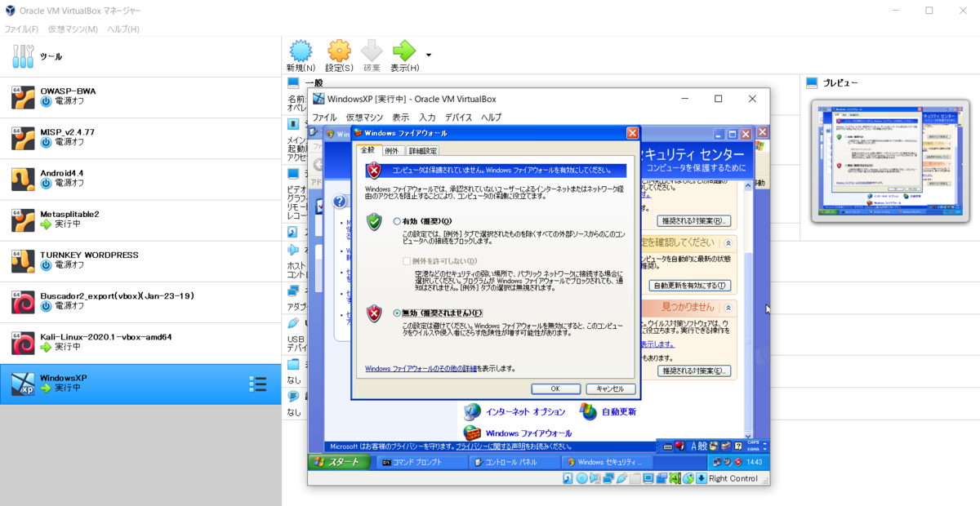Switch to コントロール パネル taskbar button
980x506 pixels.
point(514,462)
